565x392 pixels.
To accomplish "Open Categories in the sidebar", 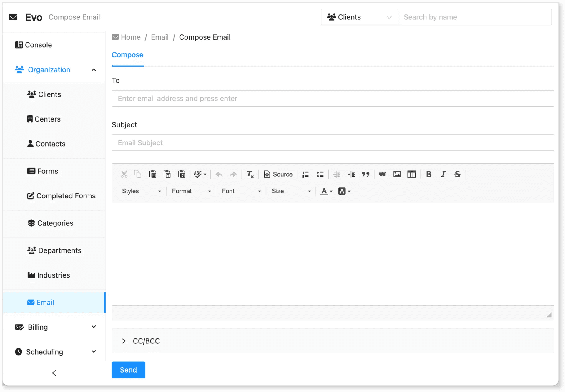I will (50, 223).
